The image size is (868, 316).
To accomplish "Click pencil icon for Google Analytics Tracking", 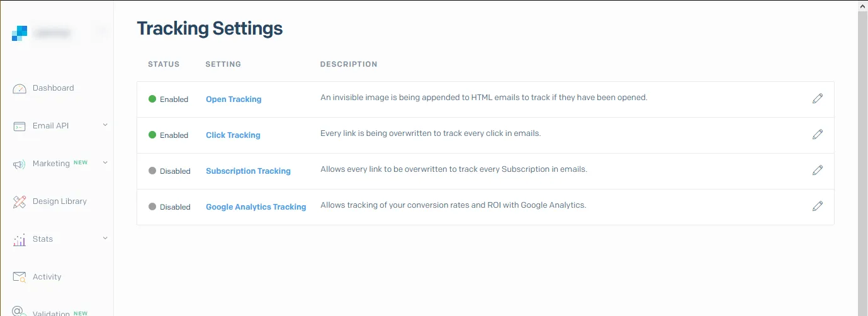I will pos(818,206).
